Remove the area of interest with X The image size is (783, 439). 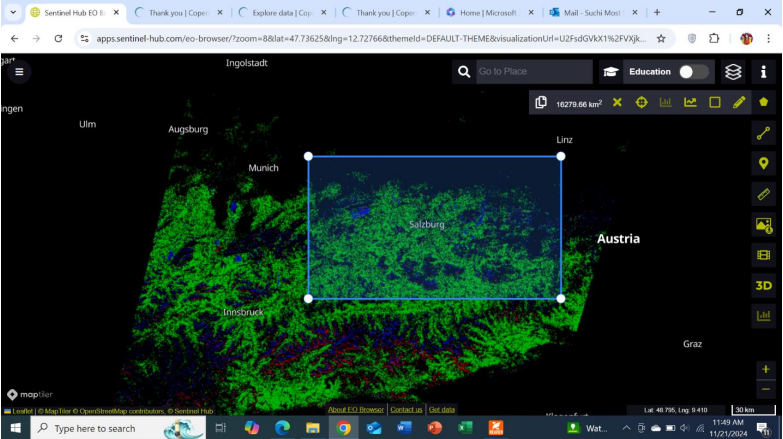click(617, 102)
